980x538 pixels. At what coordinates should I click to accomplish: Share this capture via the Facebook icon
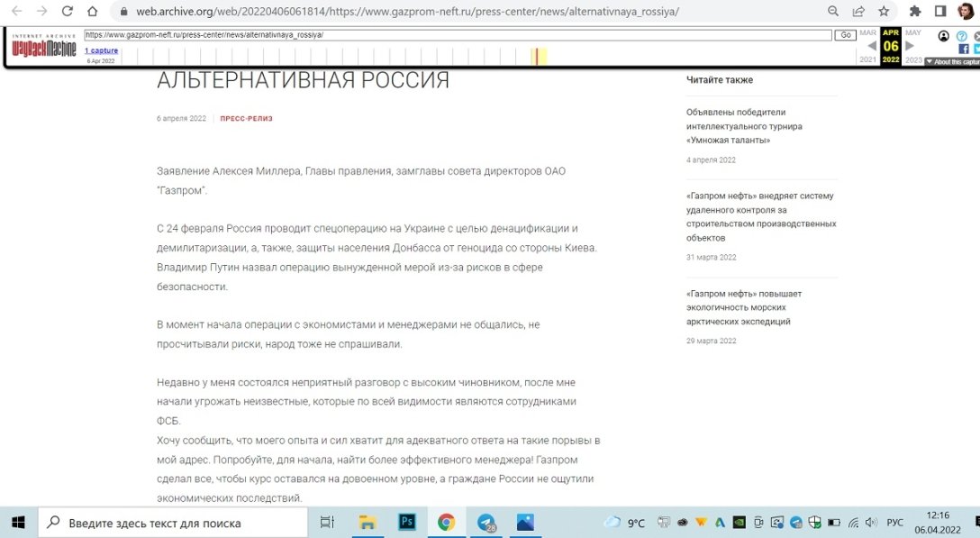click(964, 48)
